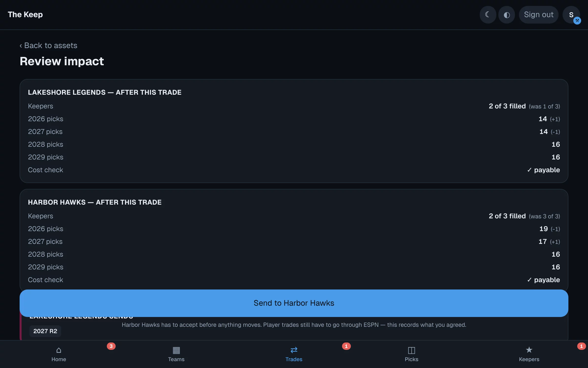Click the 2027 R2 pick chip
The width and height of the screenshot is (588, 368).
point(45,331)
